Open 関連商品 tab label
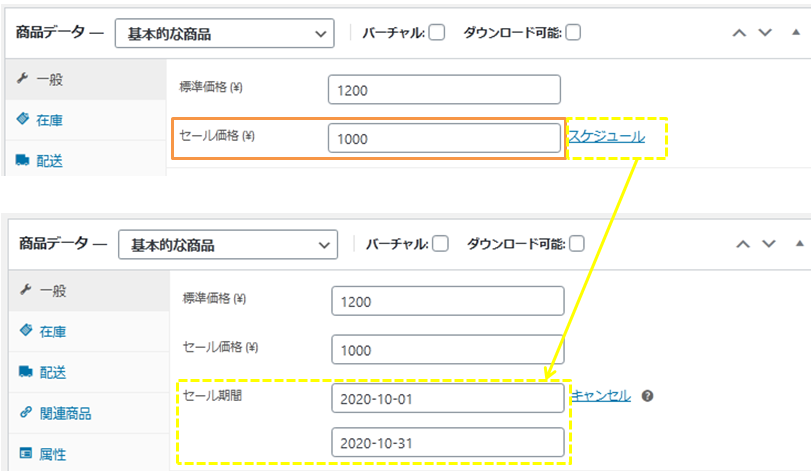Viewport: 811px width, 471px height. 66,413
